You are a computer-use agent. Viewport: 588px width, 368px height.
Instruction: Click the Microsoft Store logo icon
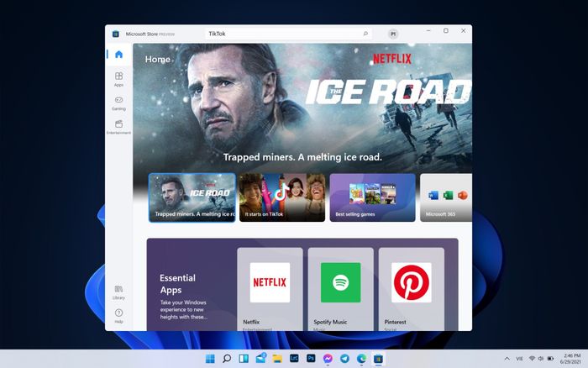116,34
